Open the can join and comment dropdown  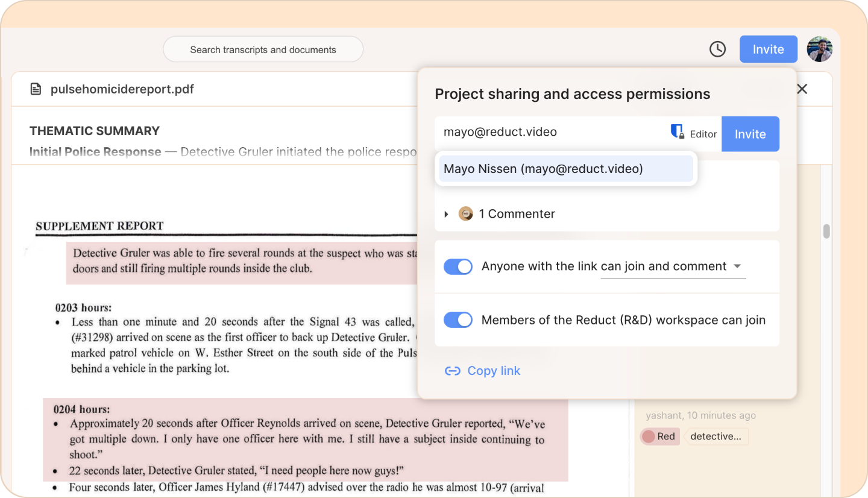click(673, 266)
